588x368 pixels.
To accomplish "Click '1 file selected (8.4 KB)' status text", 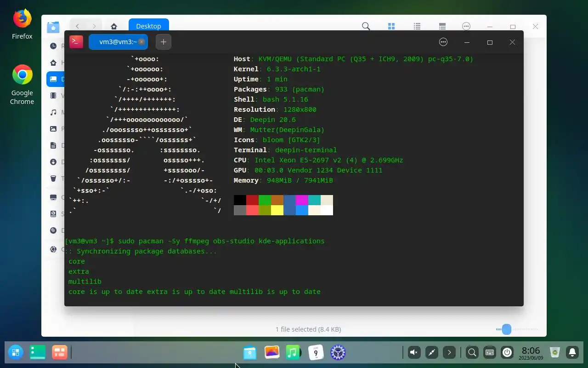I will coord(308,329).
